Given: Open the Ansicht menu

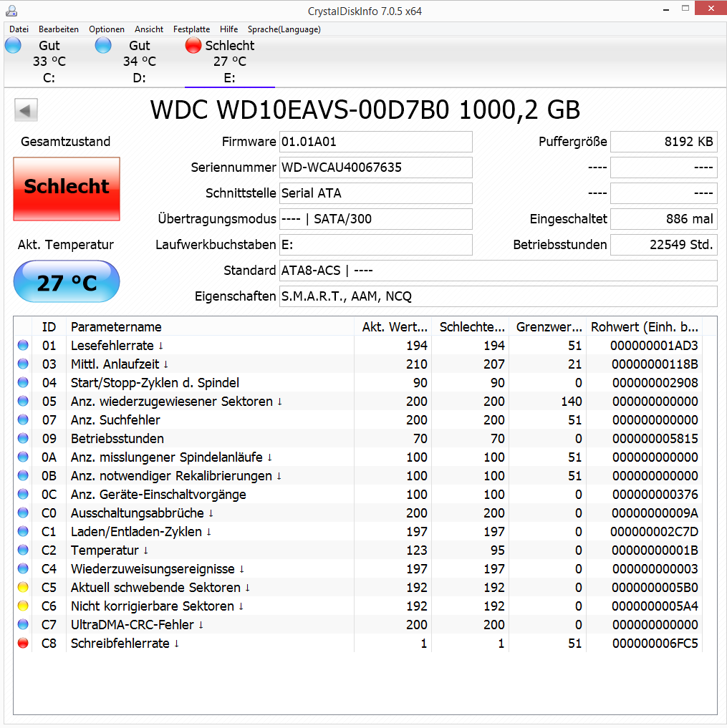Looking at the screenshot, I should pos(149,29).
